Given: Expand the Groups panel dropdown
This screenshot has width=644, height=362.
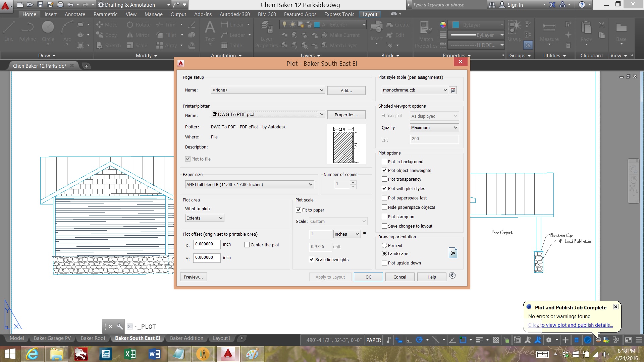Looking at the screenshot, I should tap(520, 56).
